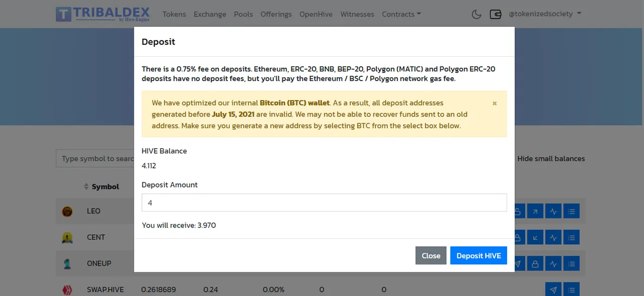
Task: Click the LEO token logo
Action: 66,212
